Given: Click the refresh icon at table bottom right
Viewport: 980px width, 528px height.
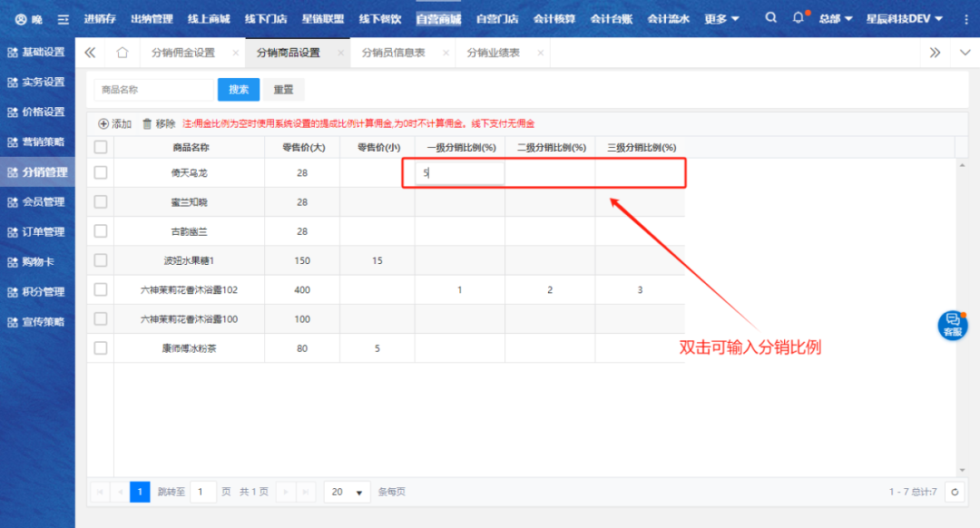Looking at the screenshot, I should click(954, 492).
